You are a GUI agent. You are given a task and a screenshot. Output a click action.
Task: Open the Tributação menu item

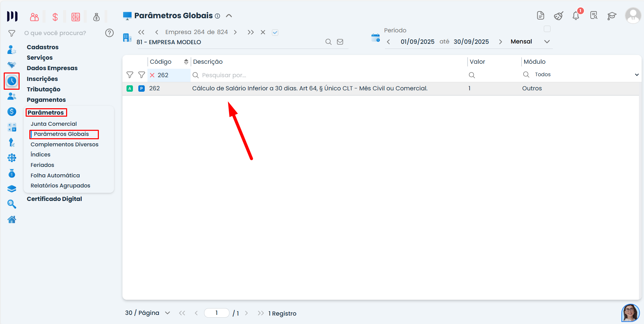pos(44,89)
